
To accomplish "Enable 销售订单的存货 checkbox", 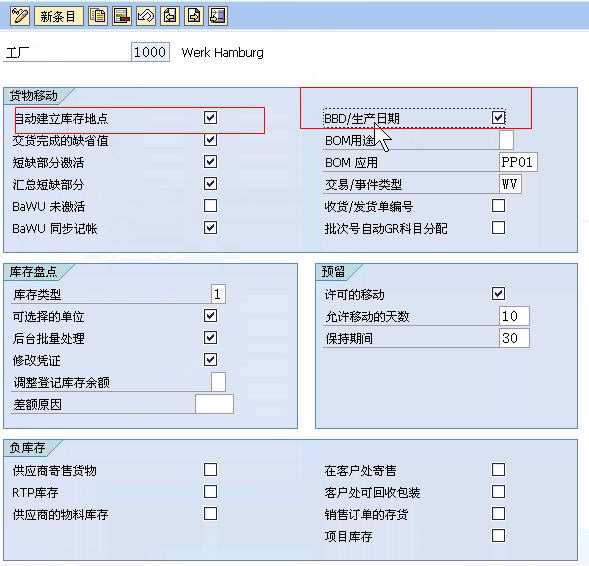I will click(x=498, y=513).
